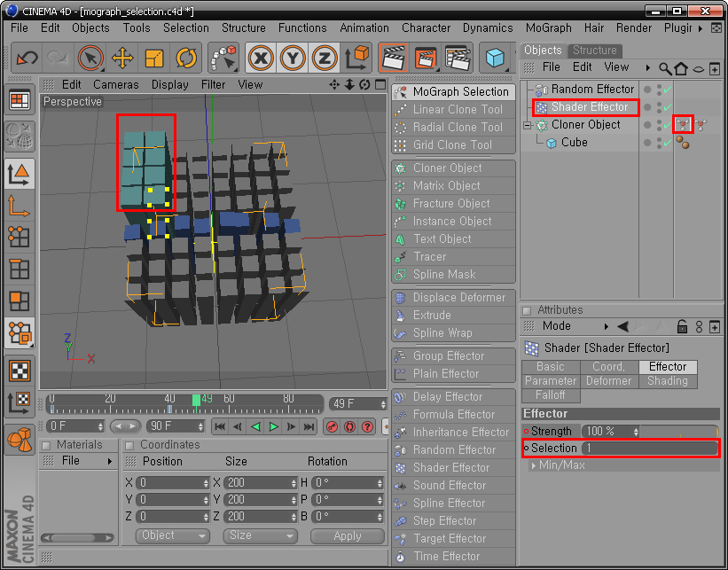
Task: Select the Scale tool
Action: (x=154, y=59)
